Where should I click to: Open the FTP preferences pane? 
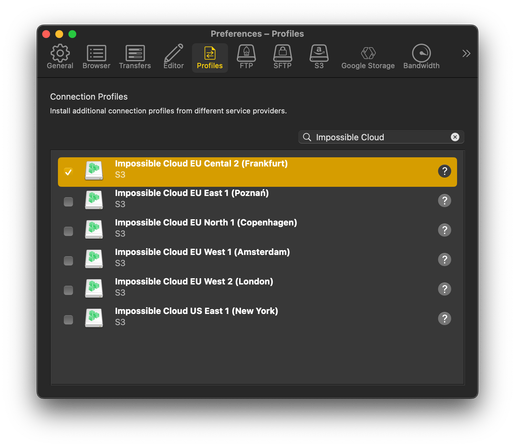[246, 57]
